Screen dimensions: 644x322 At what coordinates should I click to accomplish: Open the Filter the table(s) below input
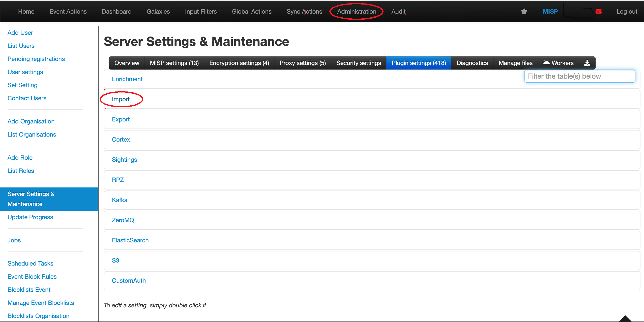point(579,76)
